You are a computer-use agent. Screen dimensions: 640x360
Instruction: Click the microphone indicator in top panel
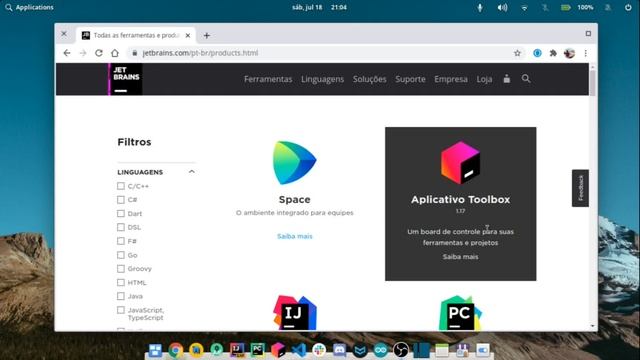coord(480,7)
